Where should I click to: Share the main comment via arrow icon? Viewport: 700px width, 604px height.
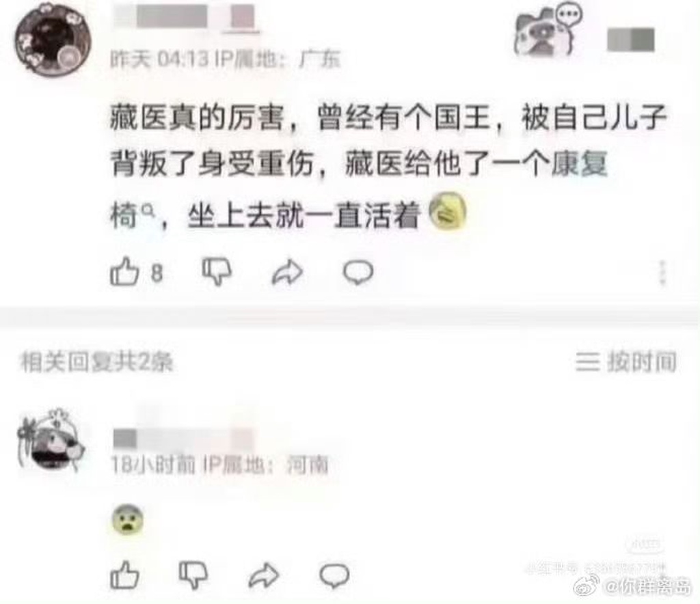pyautogui.click(x=288, y=272)
